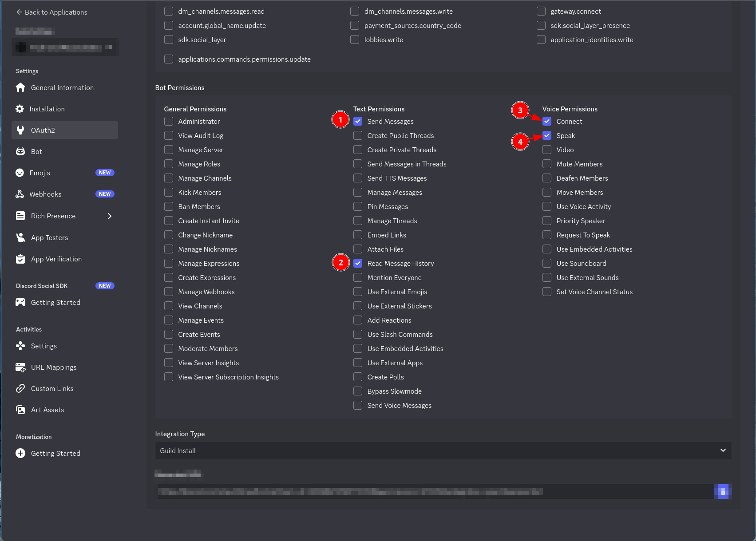The height and width of the screenshot is (541, 756).
Task: Check the Priority Speaker permission
Action: tap(547, 221)
